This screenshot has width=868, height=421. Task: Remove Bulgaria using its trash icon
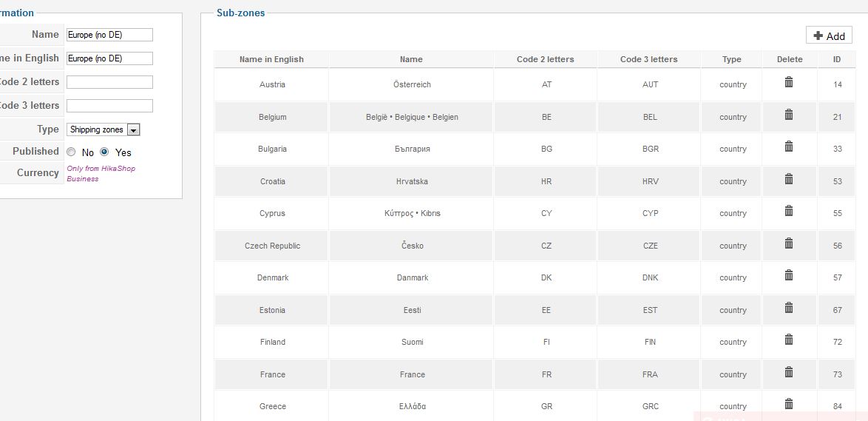789,146
